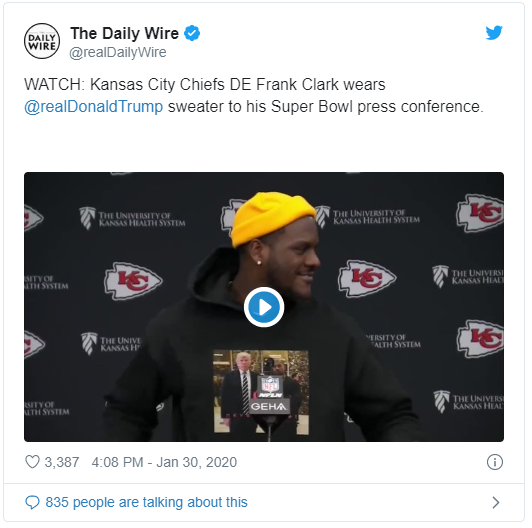Like the tweet with heart icon
532x528 pixels.
click(32, 462)
